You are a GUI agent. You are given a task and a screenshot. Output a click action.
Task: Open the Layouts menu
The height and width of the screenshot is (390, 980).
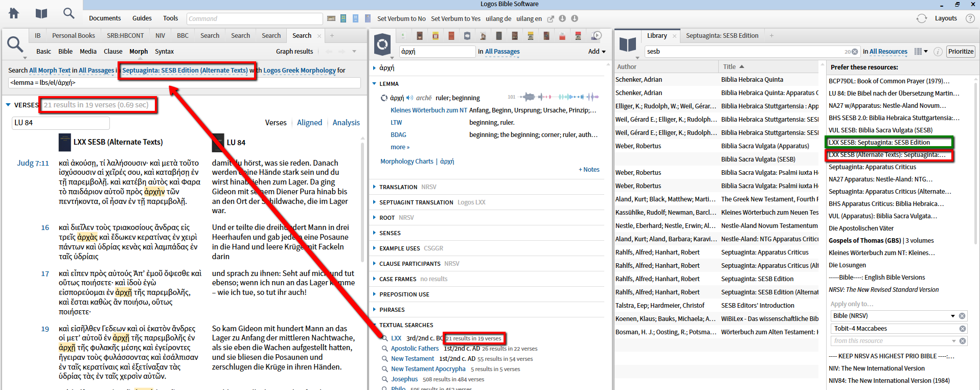pyautogui.click(x=946, y=18)
